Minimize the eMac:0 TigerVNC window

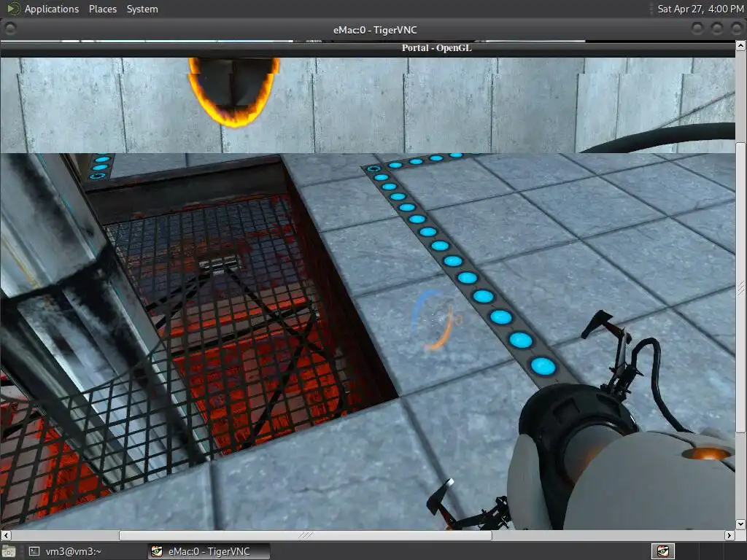697,29
